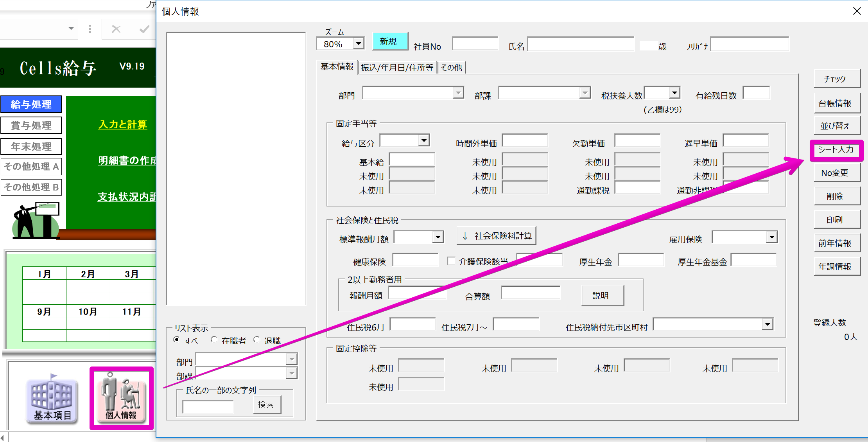This screenshot has width=868, height=442.
Task: Open the ズーム 80% dropdown
Action: pos(358,43)
